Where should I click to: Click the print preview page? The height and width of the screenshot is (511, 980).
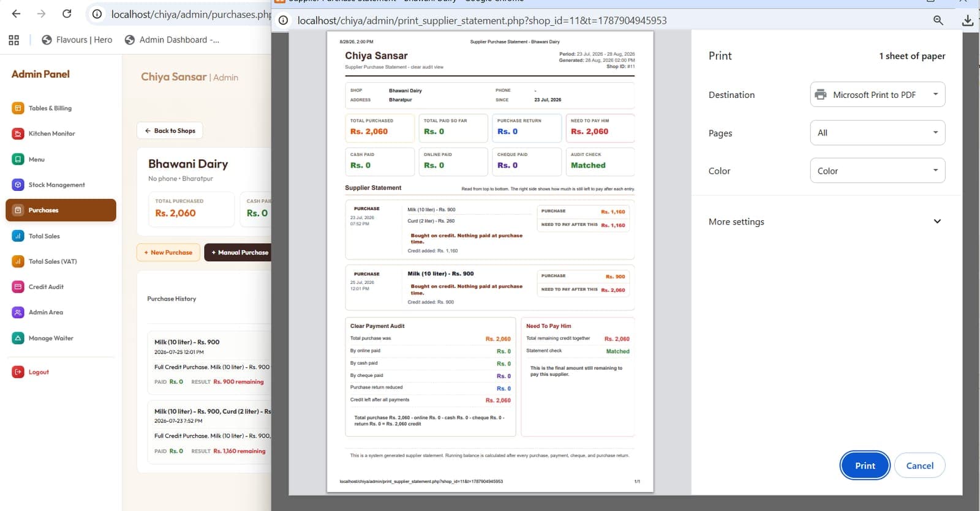[x=490, y=262]
